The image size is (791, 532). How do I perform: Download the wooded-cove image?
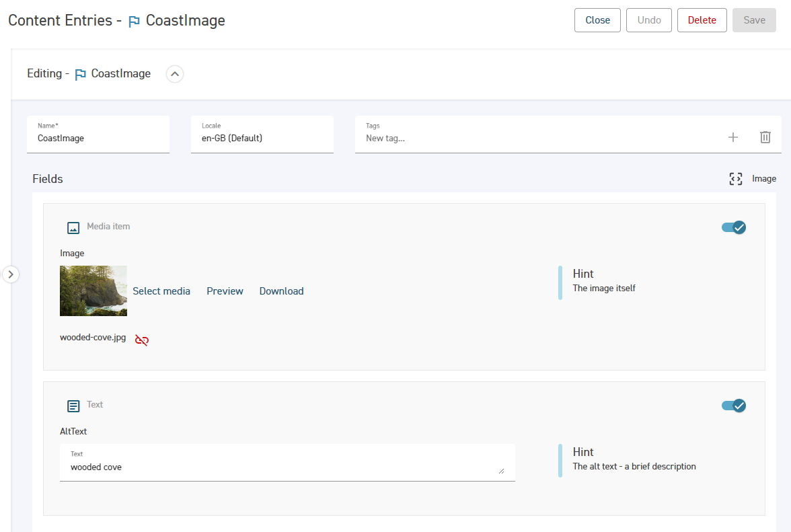[281, 291]
